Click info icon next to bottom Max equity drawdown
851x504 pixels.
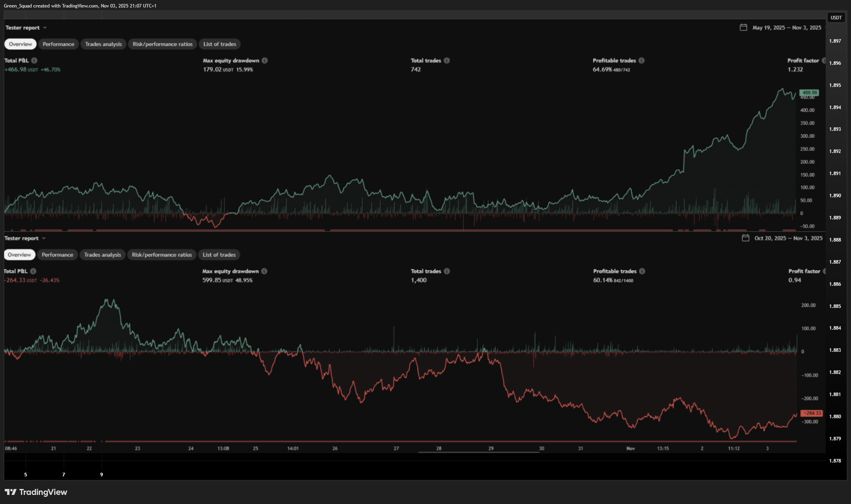[264, 271]
